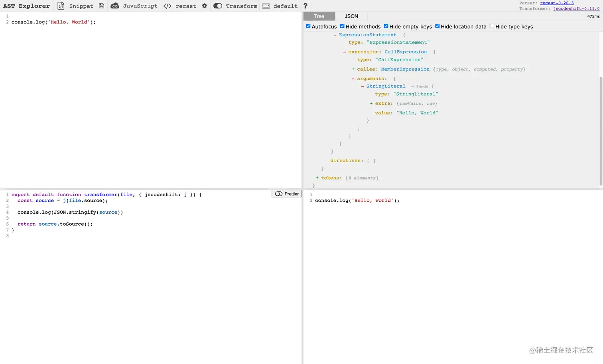The height and width of the screenshot is (364, 603).
Task: Click the parser code brackets icon
Action: 167,6
